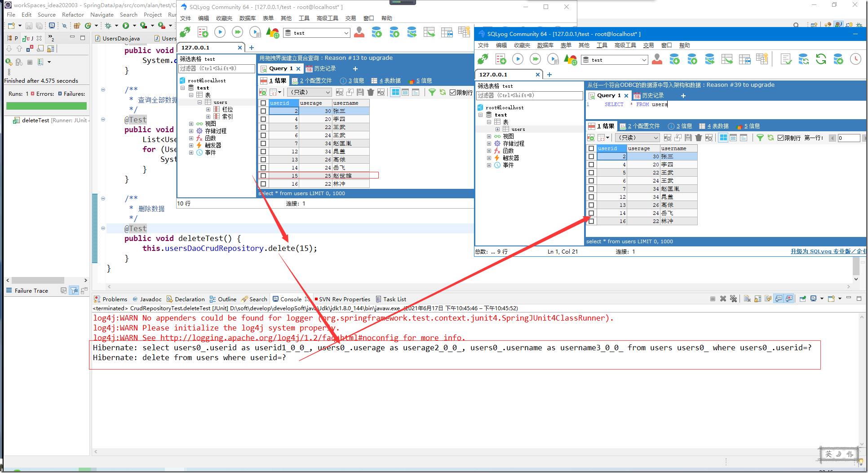868x473 pixels.
Task: Expand 视图 node in left SQLyog tree
Action: click(191, 124)
